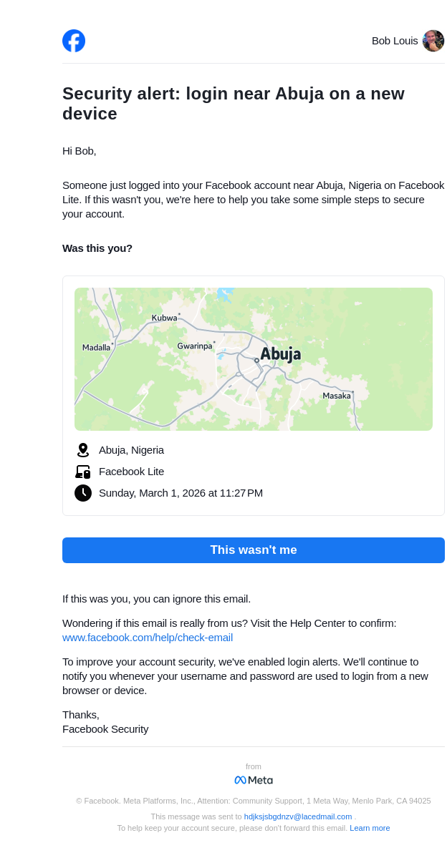Click the "Abuja, Nigeria" location text
The width and height of the screenshot is (447, 868).
coord(131,450)
